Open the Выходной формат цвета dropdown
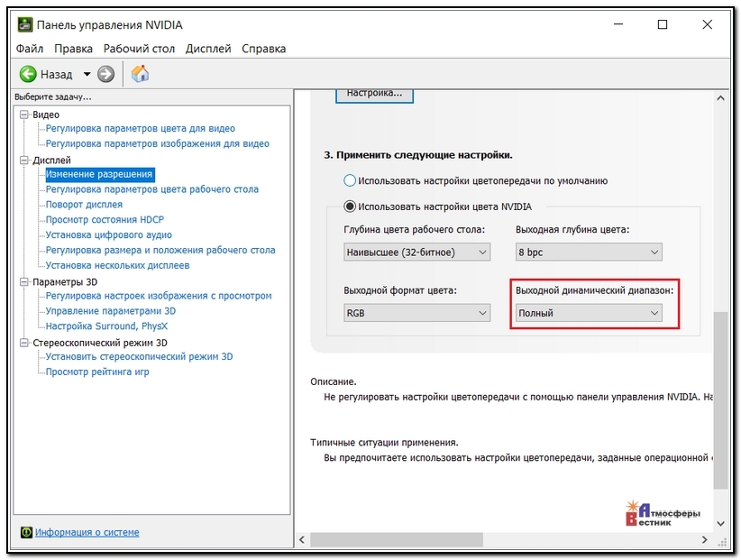The image size is (741, 560). coord(416,313)
